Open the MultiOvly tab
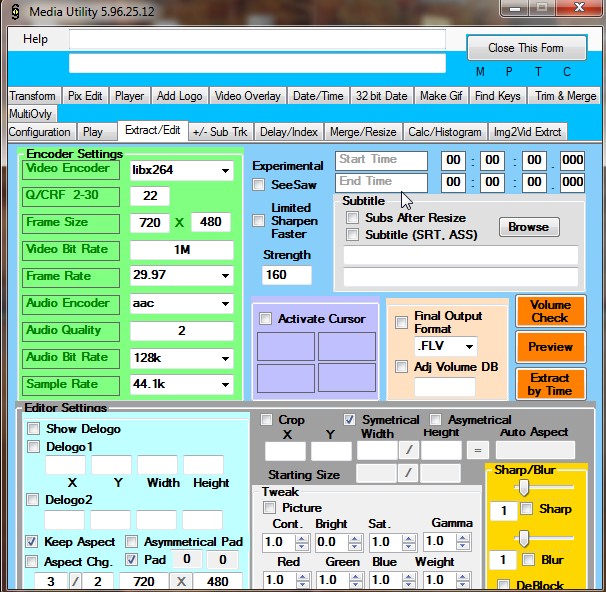 pos(31,114)
